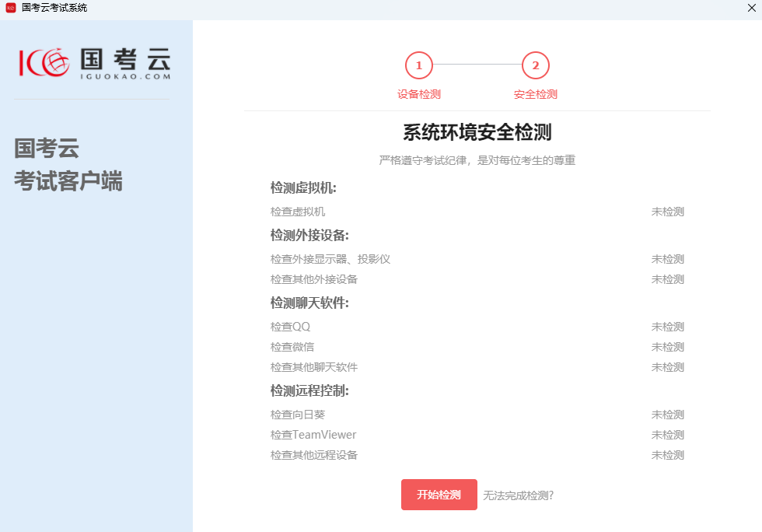Click 未检测 status for 检查QQ
Viewport: 762px width, 532px height.
[x=668, y=327]
